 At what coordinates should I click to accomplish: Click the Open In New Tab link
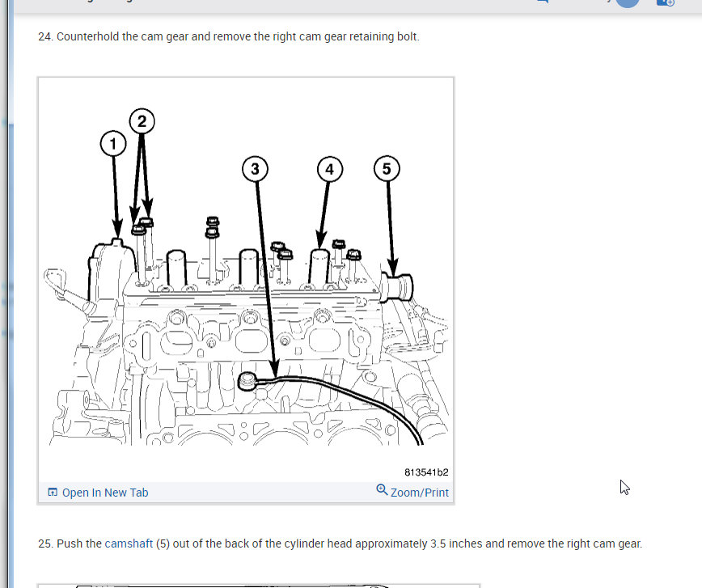(105, 493)
